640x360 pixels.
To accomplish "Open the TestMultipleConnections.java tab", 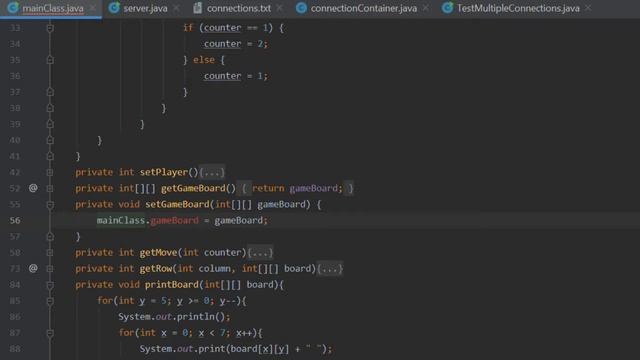I will click(x=518, y=8).
